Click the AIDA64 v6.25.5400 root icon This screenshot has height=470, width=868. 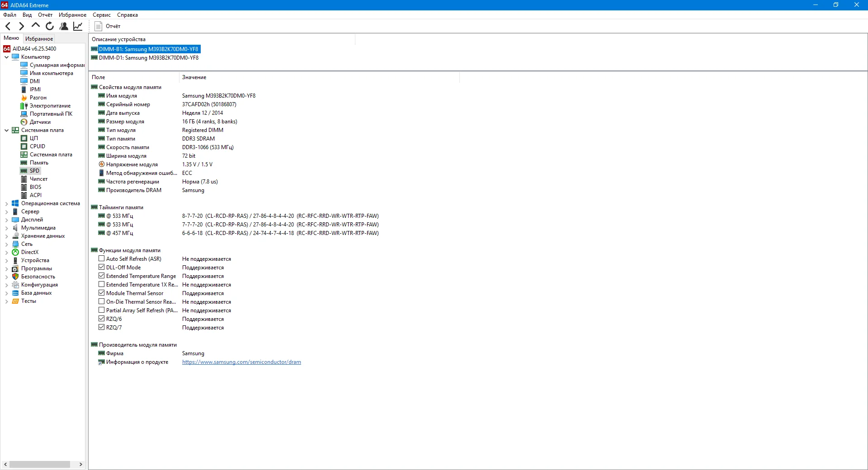7,49
